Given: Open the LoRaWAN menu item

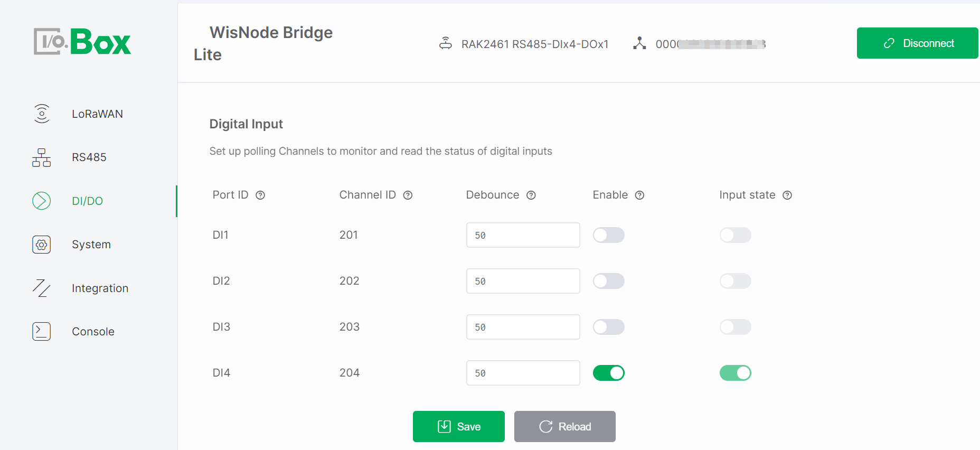Looking at the screenshot, I should 97,114.
